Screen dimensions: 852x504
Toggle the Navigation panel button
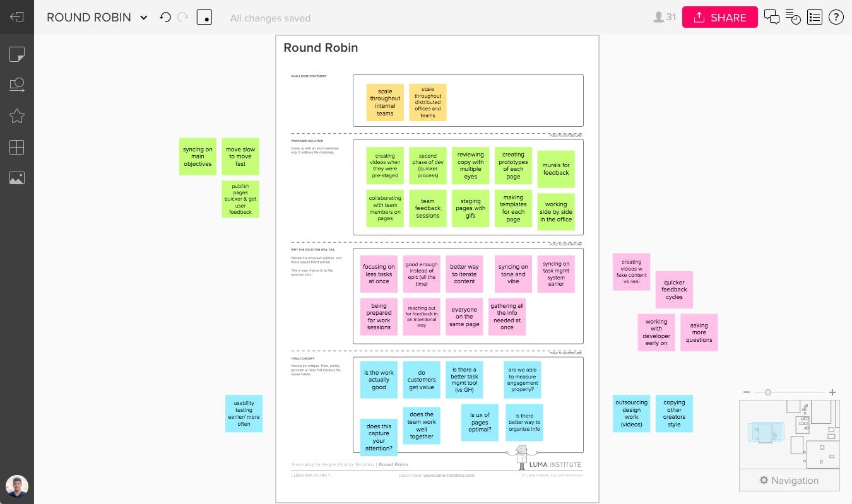pos(790,480)
